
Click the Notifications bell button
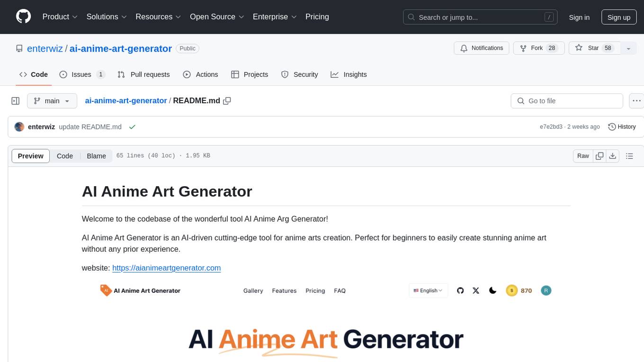[482, 48]
